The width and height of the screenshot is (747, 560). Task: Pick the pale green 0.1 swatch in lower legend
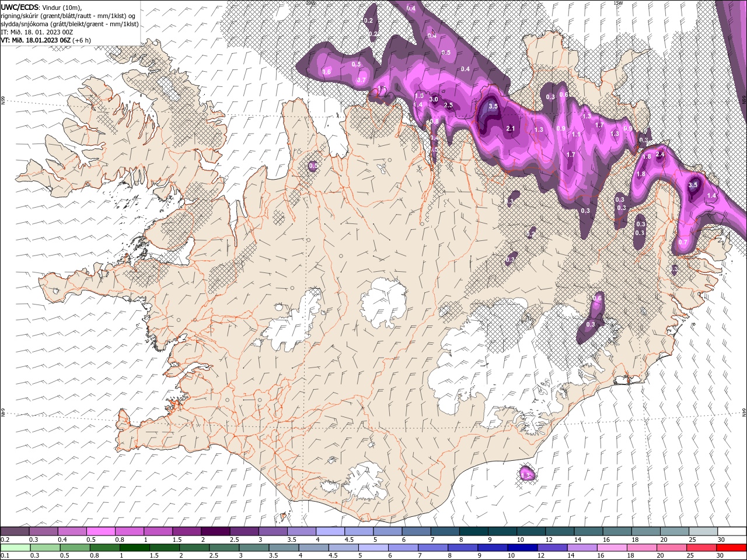15,548
